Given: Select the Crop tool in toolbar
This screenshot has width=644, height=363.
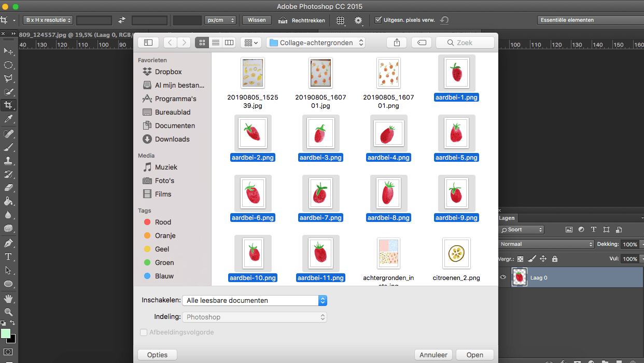Looking at the screenshot, I should pos(8,105).
